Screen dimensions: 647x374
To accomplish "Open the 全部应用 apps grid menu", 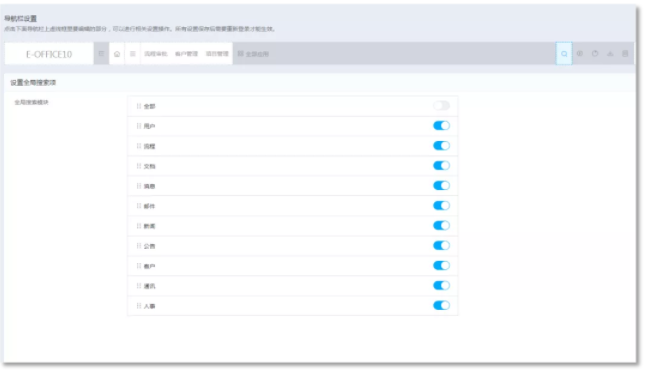I will click(253, 54).
